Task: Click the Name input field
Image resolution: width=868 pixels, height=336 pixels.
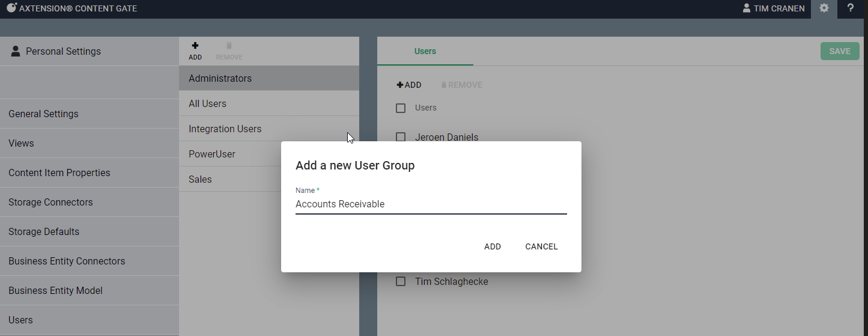Action: tap(431, 204)
